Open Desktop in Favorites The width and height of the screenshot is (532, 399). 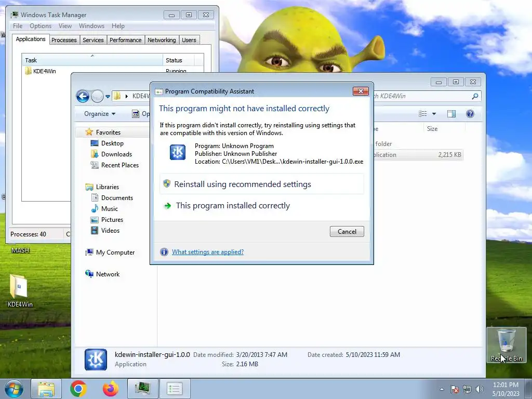point(112,143)
